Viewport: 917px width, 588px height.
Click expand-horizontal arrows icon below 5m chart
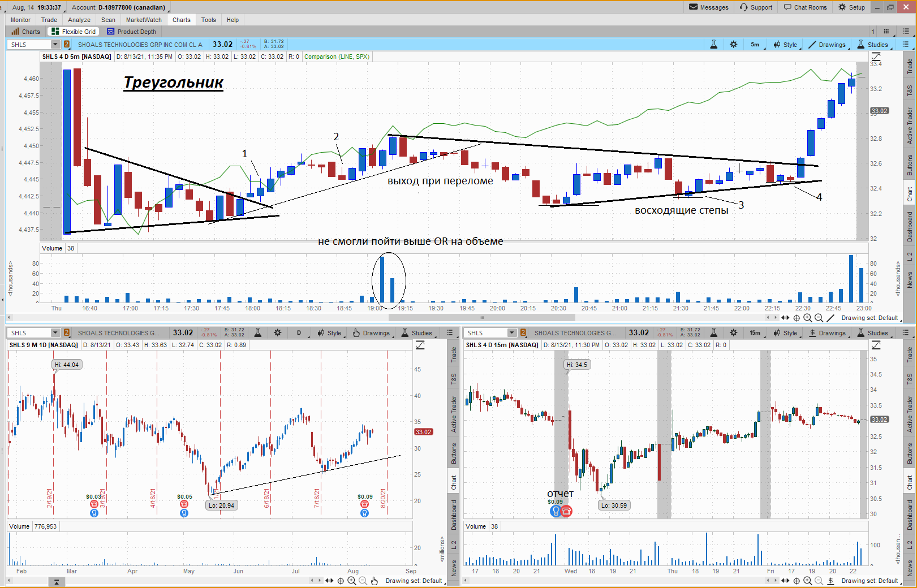coord(785,318)
